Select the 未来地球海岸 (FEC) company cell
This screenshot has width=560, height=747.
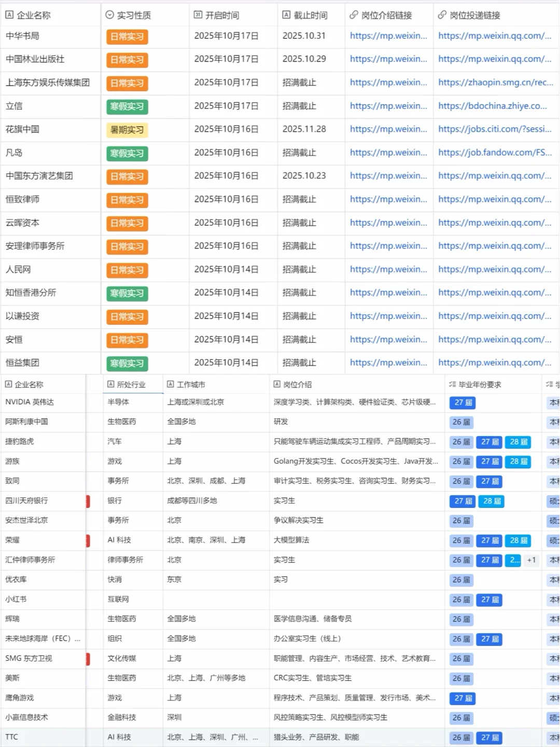43,639
